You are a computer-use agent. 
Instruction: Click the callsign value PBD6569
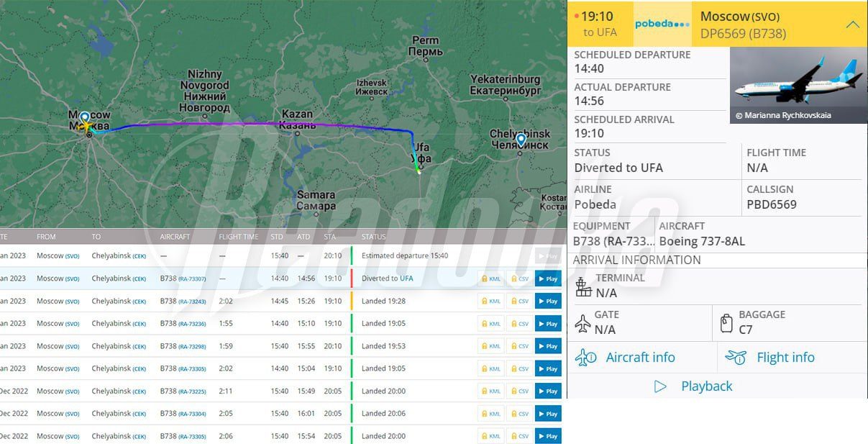click(x=772, y=204)
